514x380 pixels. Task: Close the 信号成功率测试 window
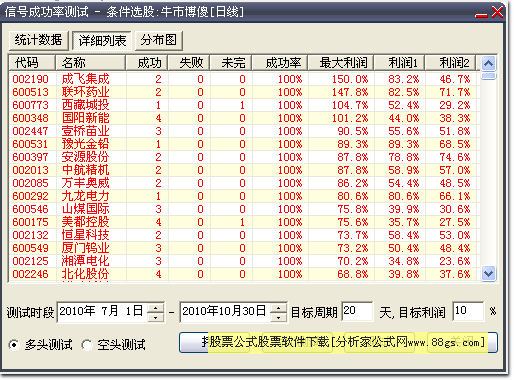[x=497, y=13]
